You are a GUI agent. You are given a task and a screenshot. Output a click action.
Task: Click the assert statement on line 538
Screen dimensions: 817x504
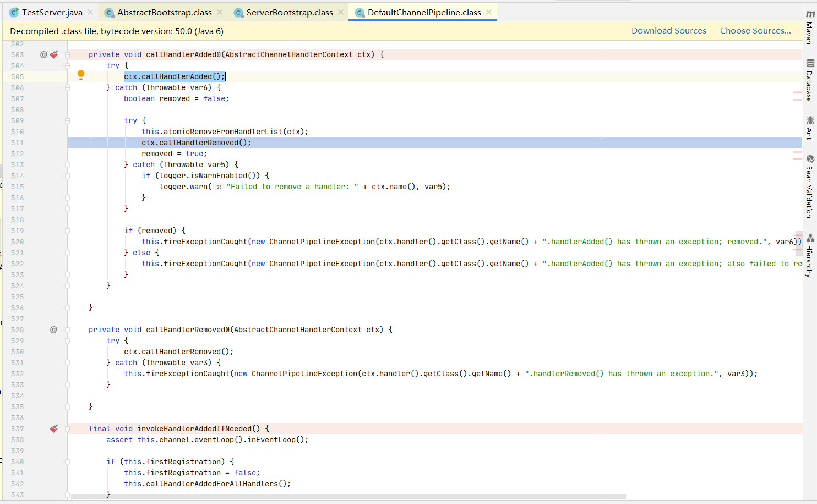tap(207, 440)
